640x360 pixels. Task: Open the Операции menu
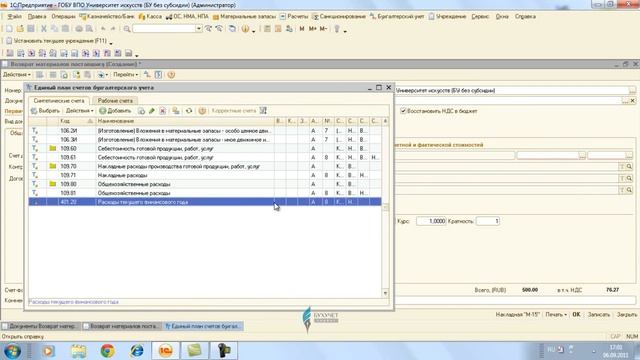pos(63,16)
